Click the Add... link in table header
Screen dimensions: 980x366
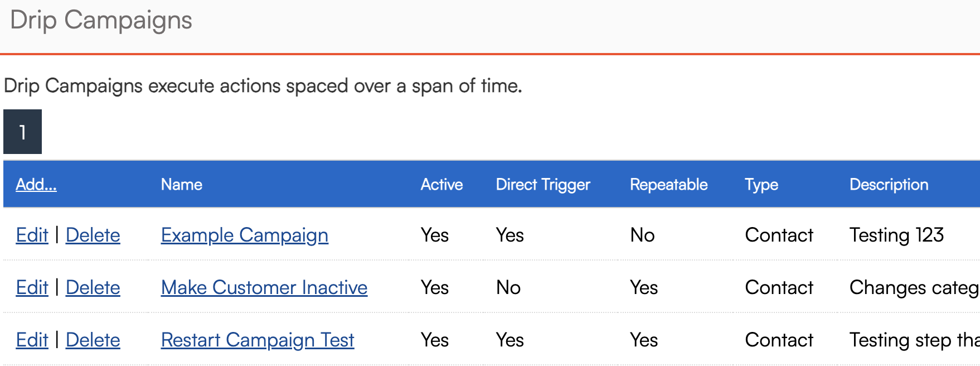click(x=36, y=185)
